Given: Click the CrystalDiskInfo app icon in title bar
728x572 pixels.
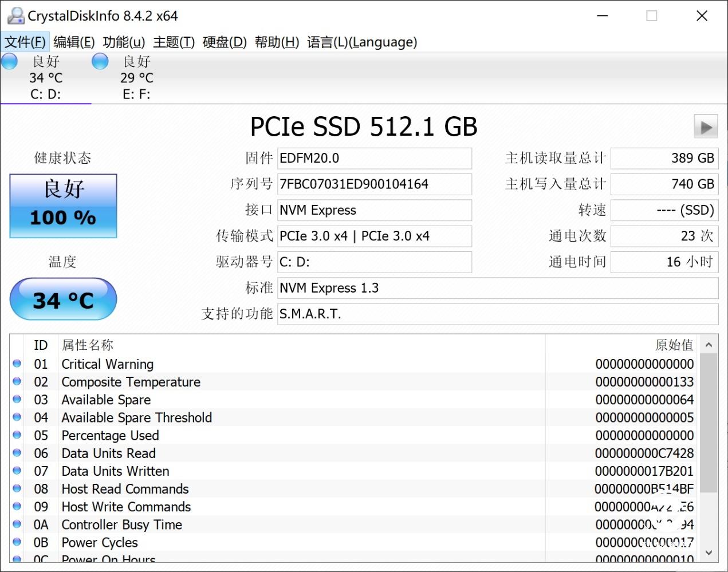Looking at the screenshot, I should [x=15, y=15].
